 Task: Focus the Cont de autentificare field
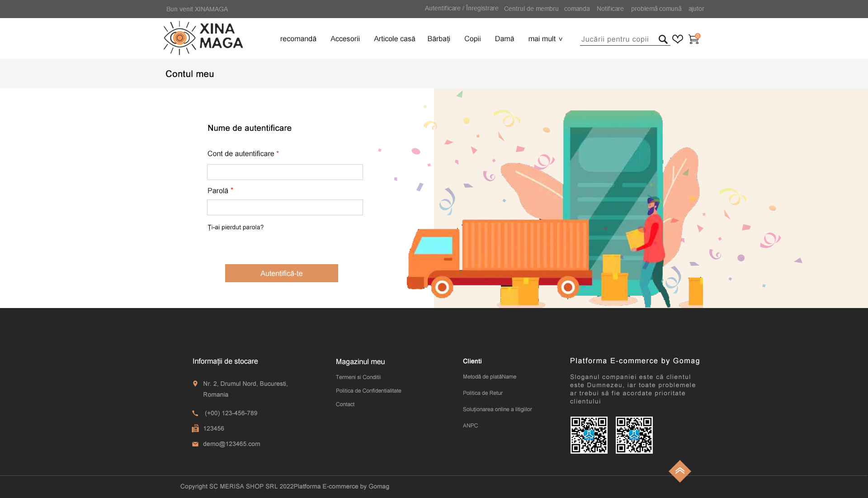(x=285, y=172)
